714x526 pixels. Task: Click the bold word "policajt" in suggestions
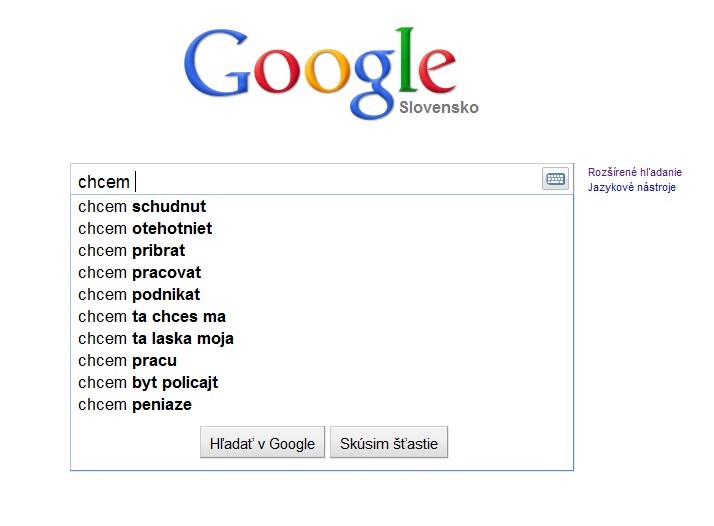[x=190, y=383]
